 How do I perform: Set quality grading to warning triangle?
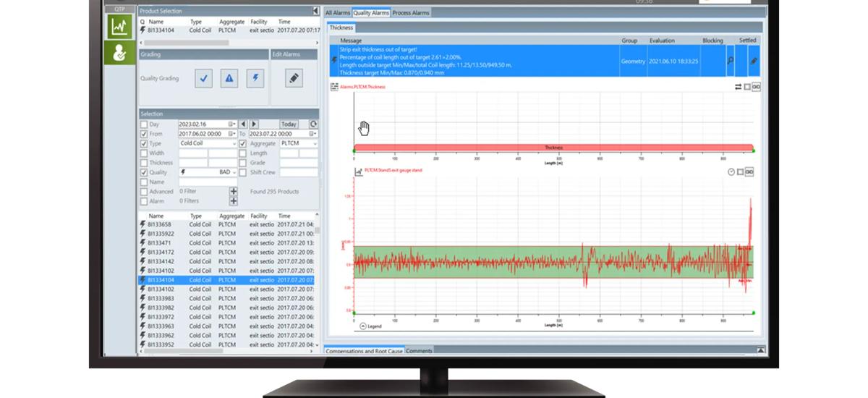pyautogui.click(x=229, y=79)
